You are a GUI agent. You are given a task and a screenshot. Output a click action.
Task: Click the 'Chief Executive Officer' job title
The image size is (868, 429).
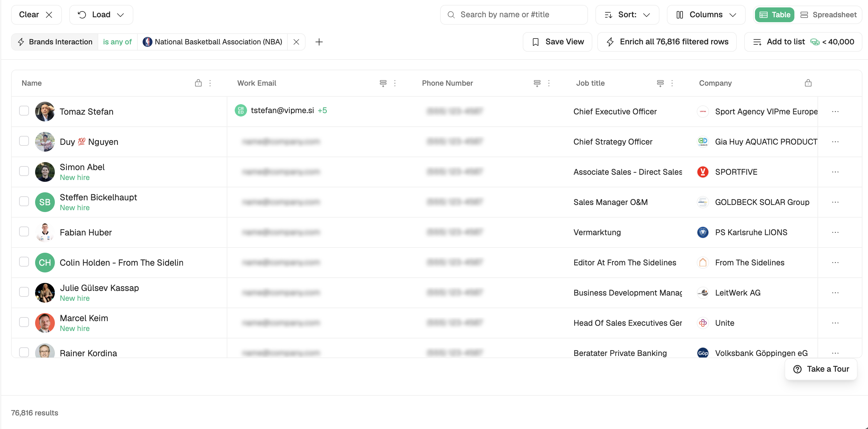pyautogui.click(x=615, y=112)
